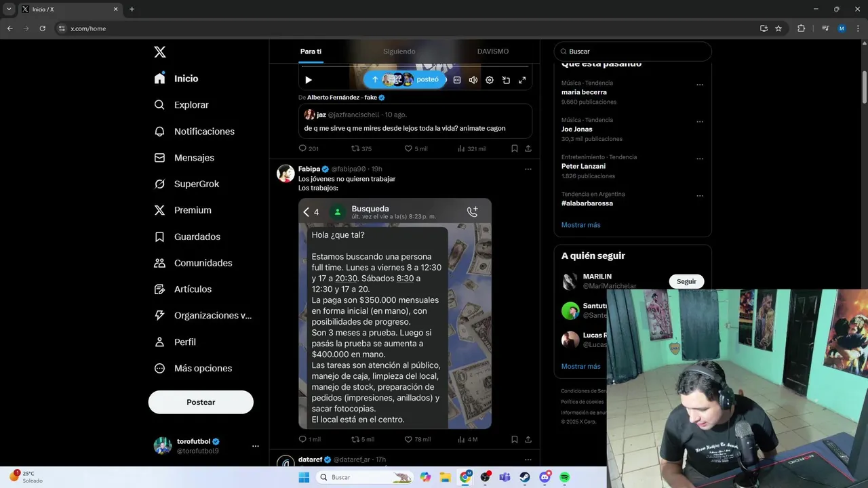Click the Buscar search field on X
The height and width of the screenshot is (488, 868).
pos(633,52)
